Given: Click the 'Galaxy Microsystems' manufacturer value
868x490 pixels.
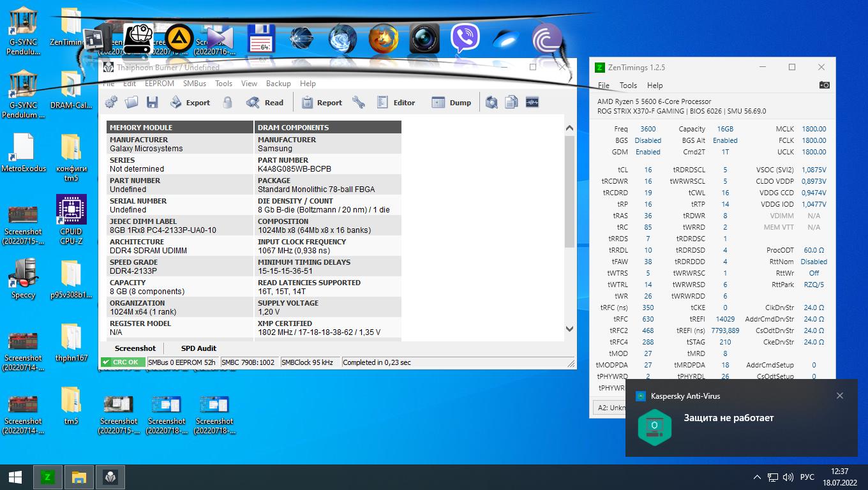Looking at the screenshot, I should tap(146, 149).
